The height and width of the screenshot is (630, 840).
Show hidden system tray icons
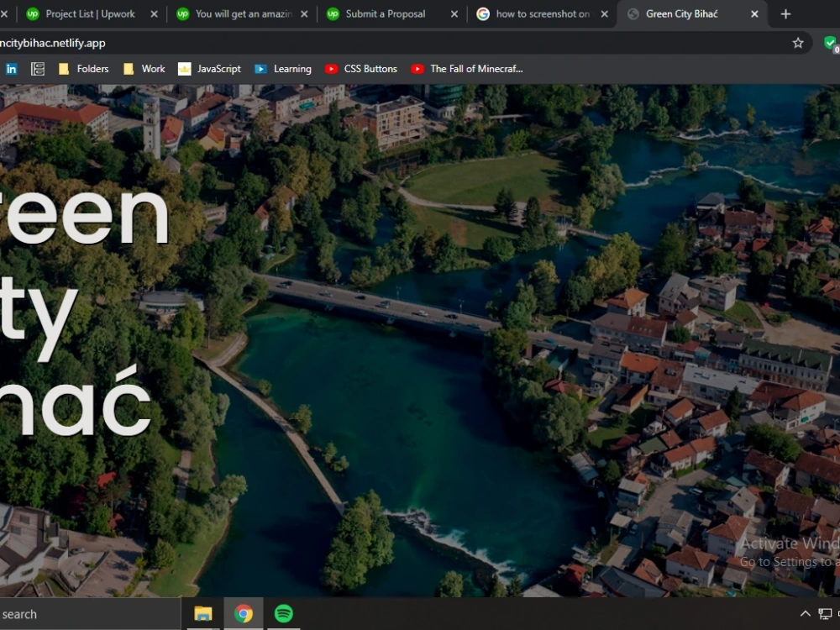[x=806, y=614]
